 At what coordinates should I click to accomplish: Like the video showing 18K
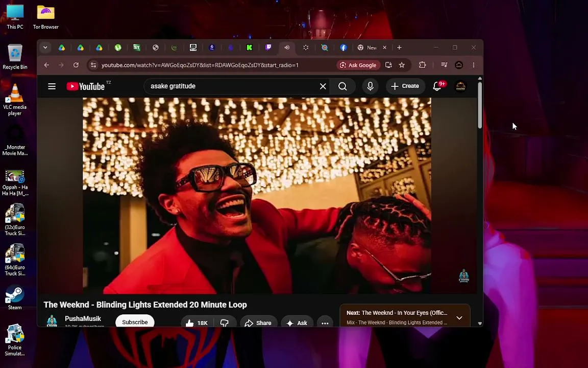(197, 323)
